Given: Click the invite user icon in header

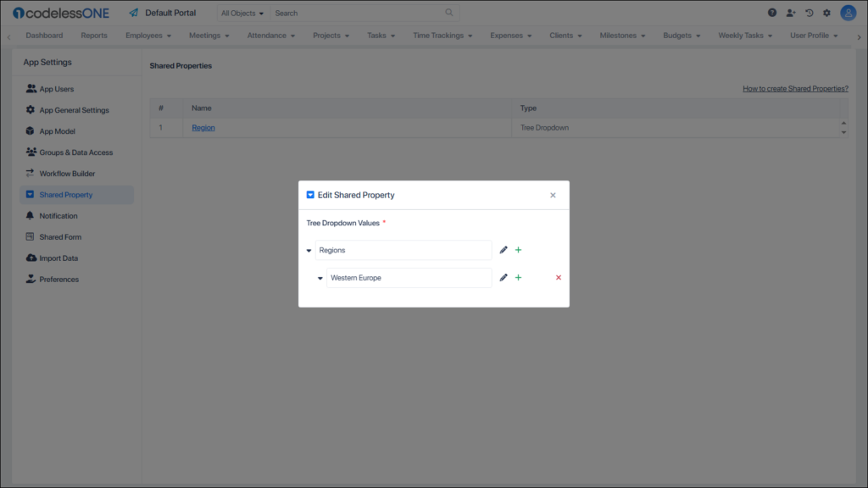Looking at the screenshot, I should tap(791, 13).
